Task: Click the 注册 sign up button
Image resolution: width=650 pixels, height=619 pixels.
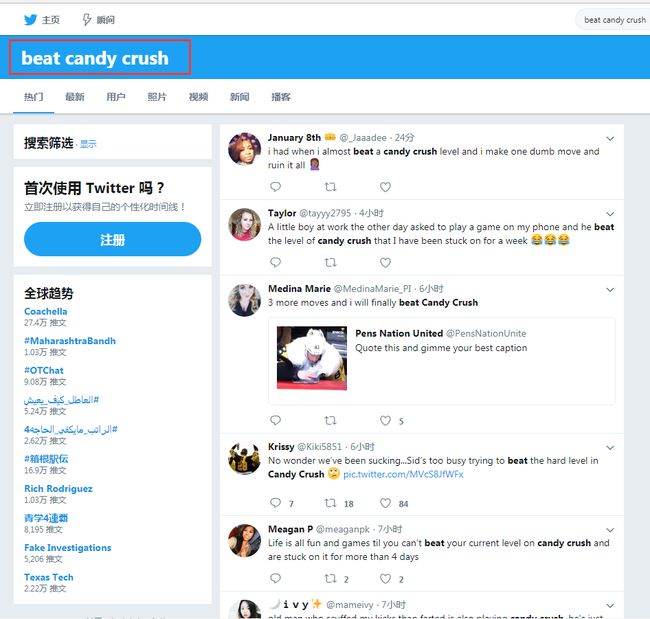Action: pos(112,239)
